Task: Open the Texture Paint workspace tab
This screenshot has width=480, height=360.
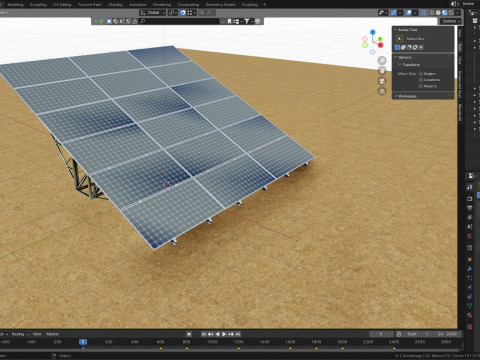Action: click(x=90, y=5)
